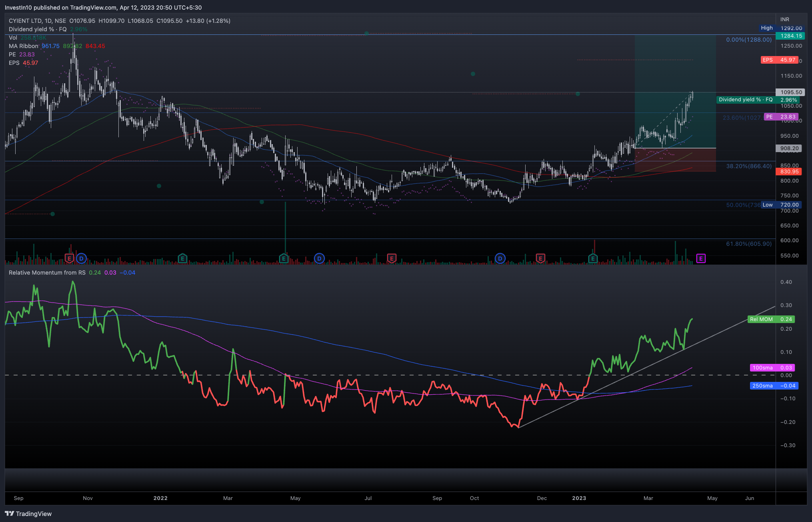Select the 50.00% Fibonacci level label

click(x=743, y=205)
